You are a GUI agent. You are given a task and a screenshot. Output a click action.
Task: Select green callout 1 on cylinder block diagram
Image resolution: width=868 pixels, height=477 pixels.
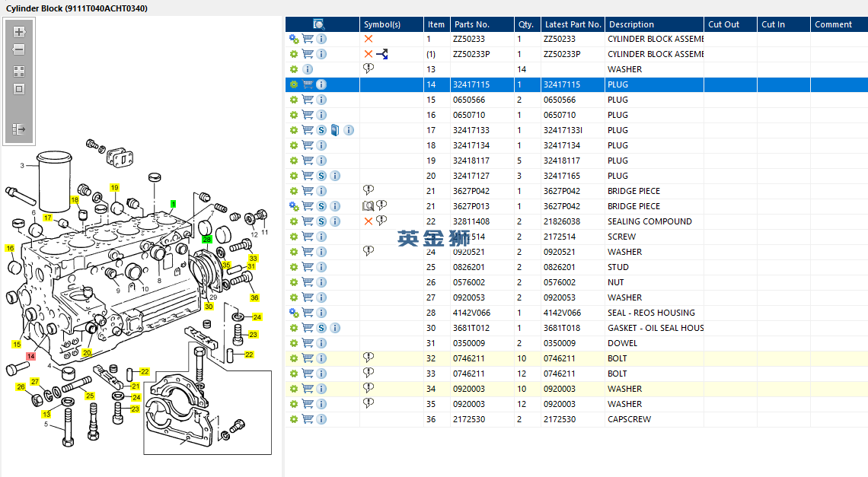coord(174,204)
